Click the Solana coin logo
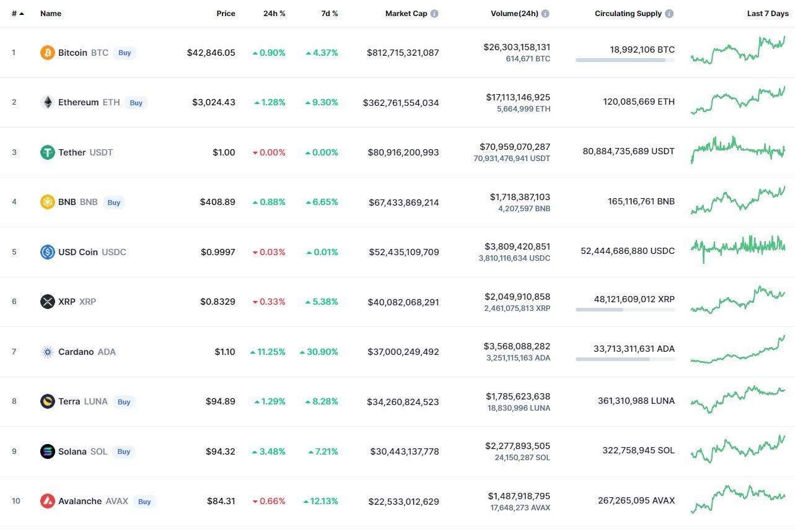 tap(48, 451)
